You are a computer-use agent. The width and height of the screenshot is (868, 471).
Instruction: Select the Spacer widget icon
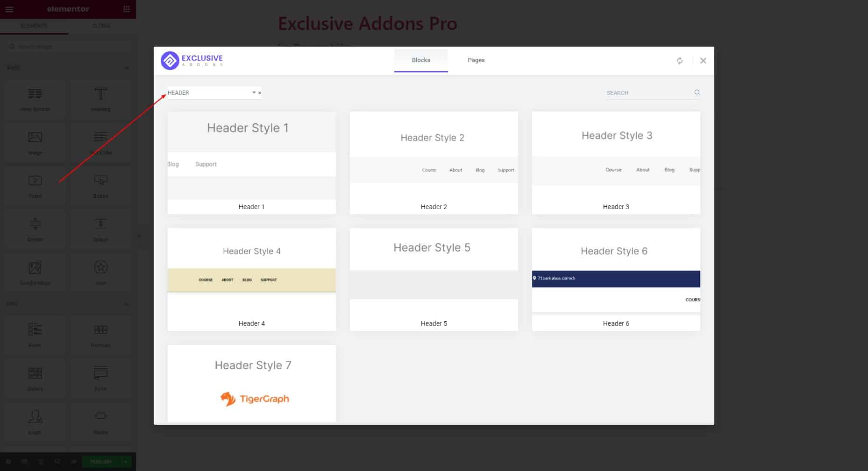click(100, 224)
